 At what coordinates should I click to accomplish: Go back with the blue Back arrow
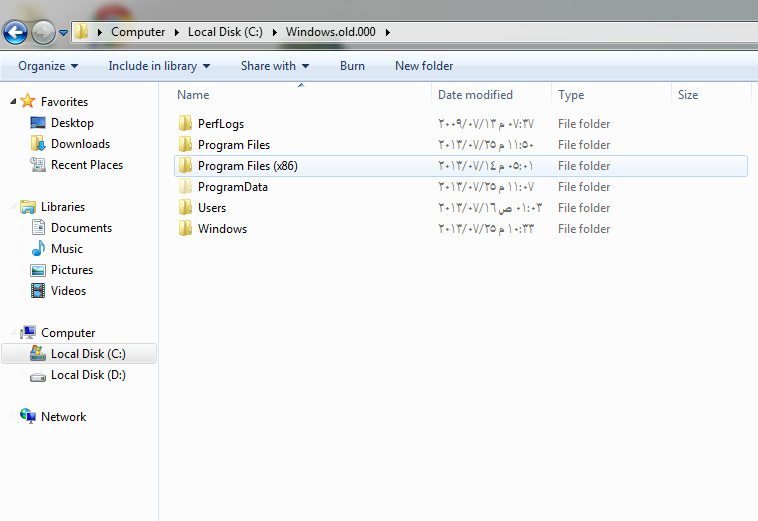(x=15, y=32)
